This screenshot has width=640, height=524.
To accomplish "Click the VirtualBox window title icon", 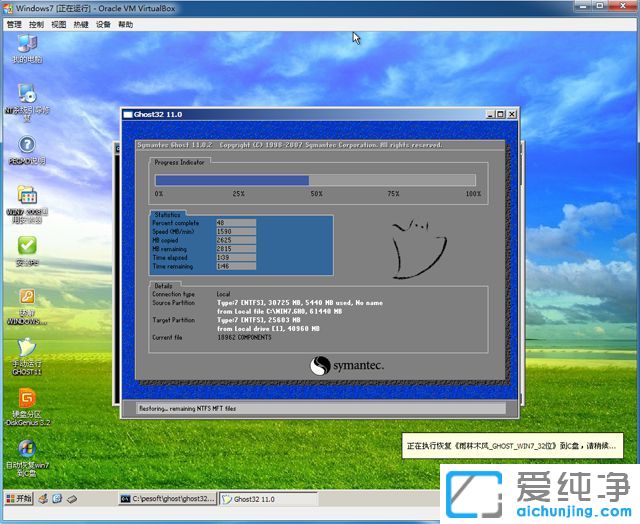I will tap(8, 8).
